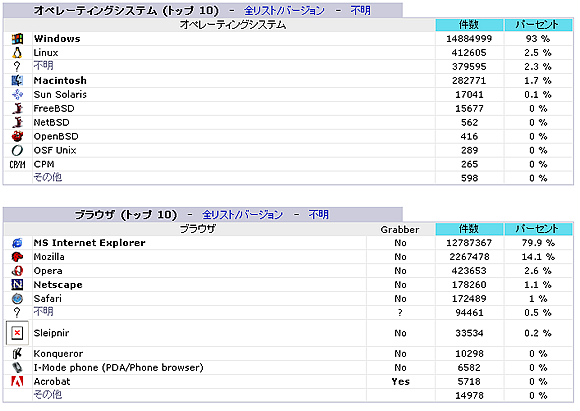Click the Sun Solaris icon

pos(17,94)
